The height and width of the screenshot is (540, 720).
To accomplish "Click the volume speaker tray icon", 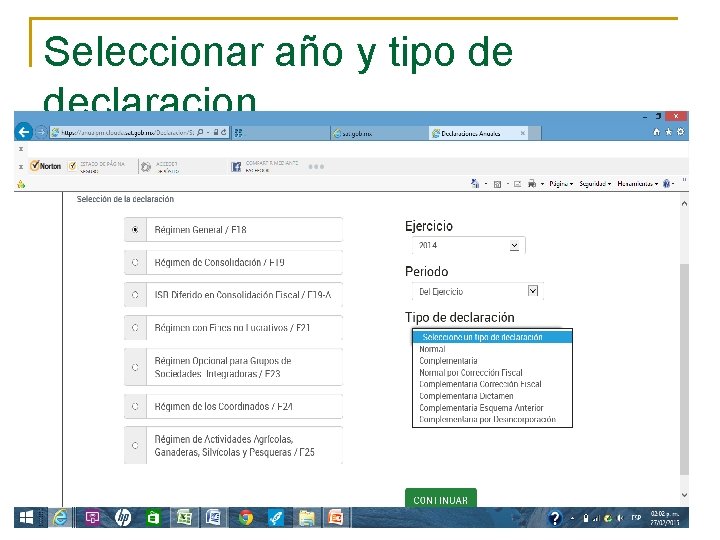I will (x=620, y=518).
